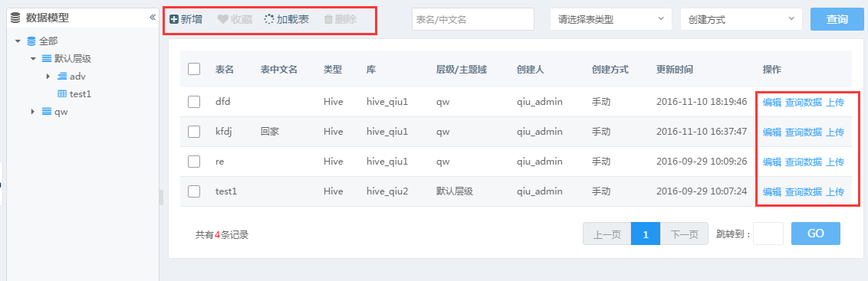Focus the 跳转到 page number field
Viewport: 868px width, 281px height.
[768, 234]
